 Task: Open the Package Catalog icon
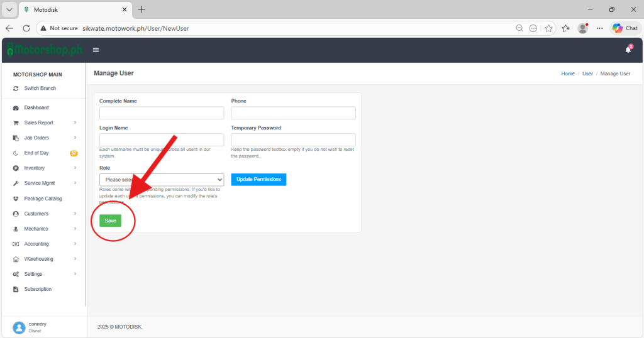pos(16,199)
